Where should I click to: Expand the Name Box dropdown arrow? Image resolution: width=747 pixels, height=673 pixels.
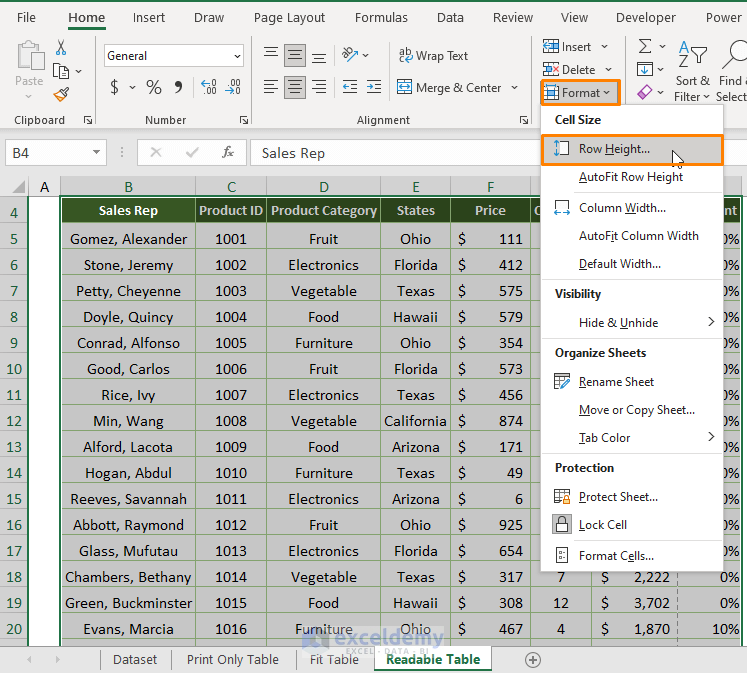(x=97, y=153)
